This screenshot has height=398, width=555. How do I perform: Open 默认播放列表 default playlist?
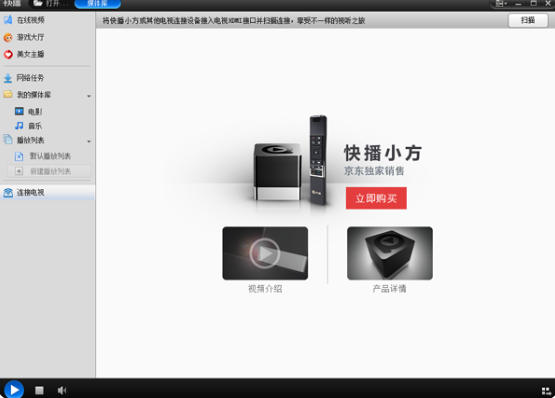point(43,156)
